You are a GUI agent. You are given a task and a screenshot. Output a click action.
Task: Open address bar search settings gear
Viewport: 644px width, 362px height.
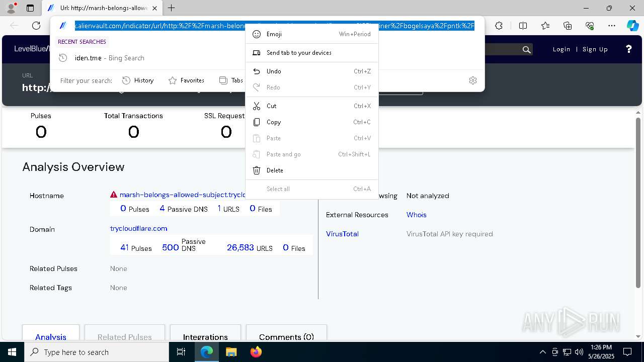coord(473,80)
